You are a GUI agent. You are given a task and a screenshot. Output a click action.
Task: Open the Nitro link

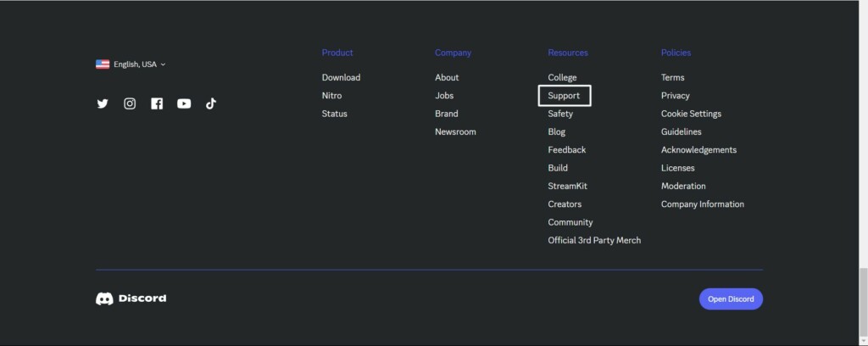tap(331, 96)
